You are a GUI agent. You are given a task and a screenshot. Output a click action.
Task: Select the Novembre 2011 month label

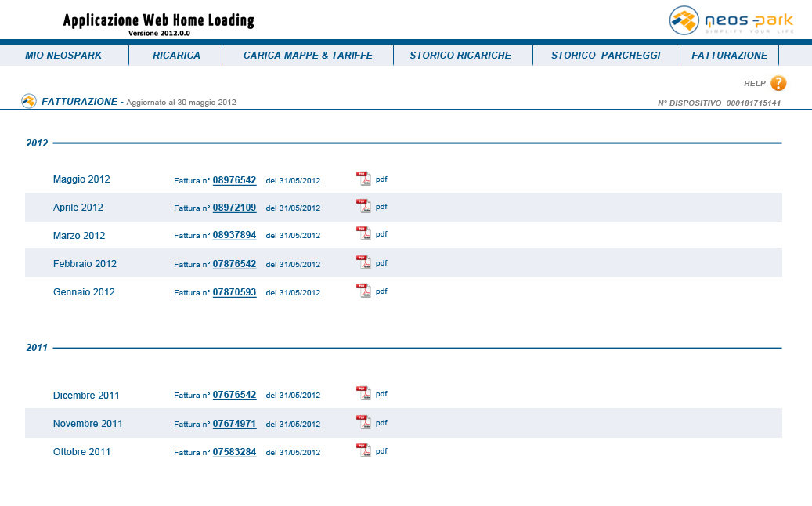pos(88,424)
